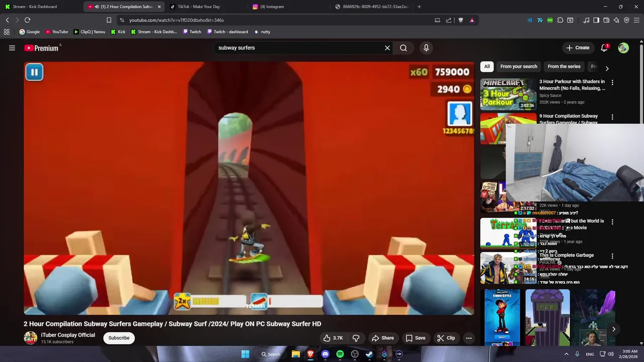
Task: Open options for 3 Hour Parkour video
Action: click(x=612, y=82)
